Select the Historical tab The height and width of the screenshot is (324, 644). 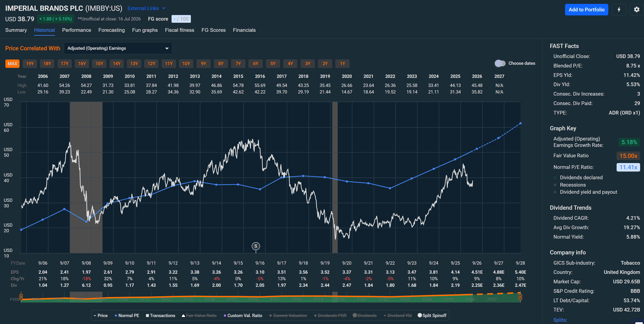[45, 30]
